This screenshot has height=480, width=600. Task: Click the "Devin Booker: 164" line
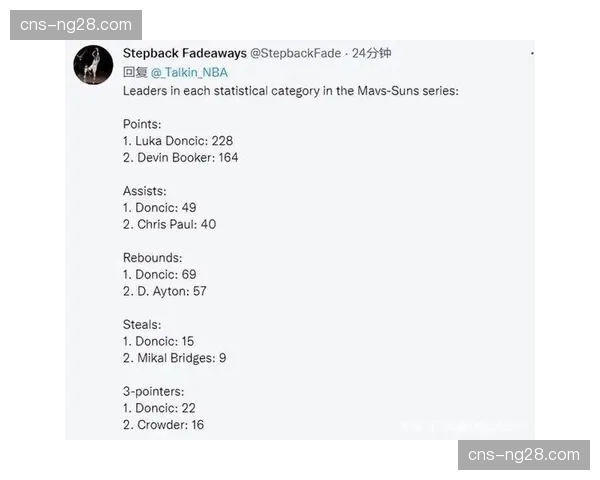[181, 158]
